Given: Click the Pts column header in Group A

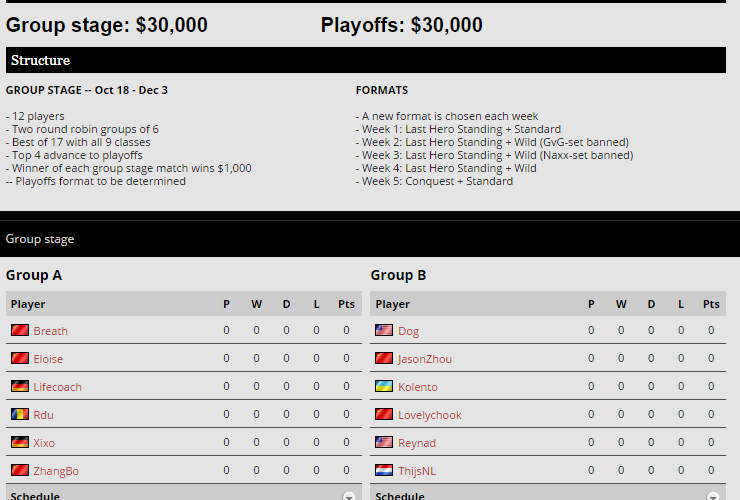Looking at the screenshot, I should [x=346, y=304].
